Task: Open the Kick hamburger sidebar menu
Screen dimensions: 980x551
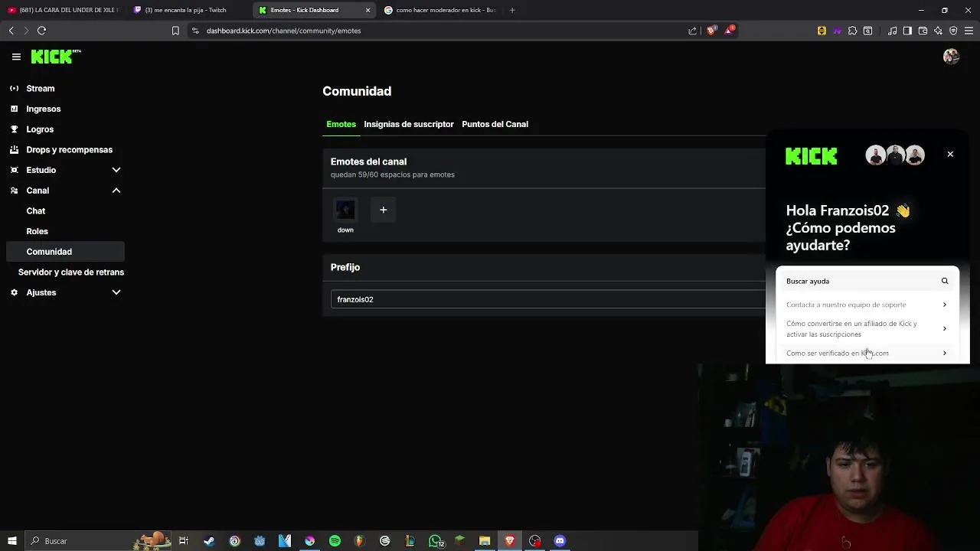Action: tap(16, 57)
